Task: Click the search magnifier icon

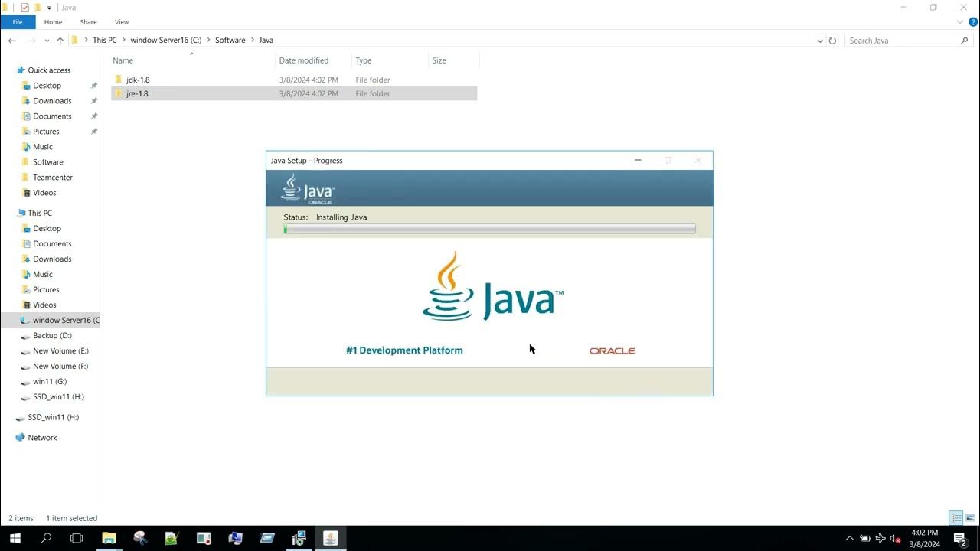Action: [x=965, y=41]
